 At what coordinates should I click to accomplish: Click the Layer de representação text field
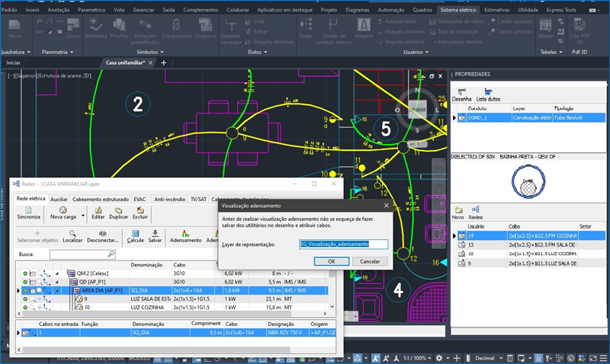click(343, 244)
